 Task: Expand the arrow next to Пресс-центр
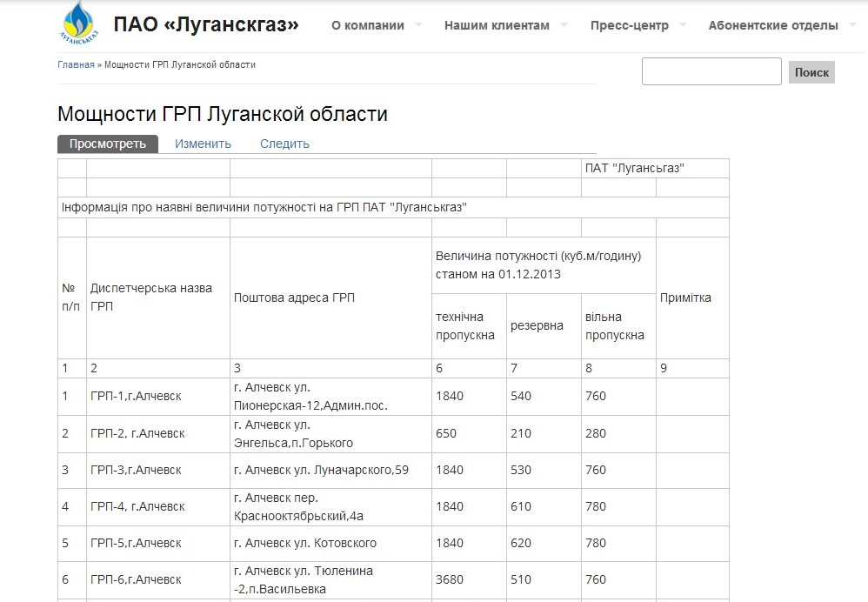683,24
